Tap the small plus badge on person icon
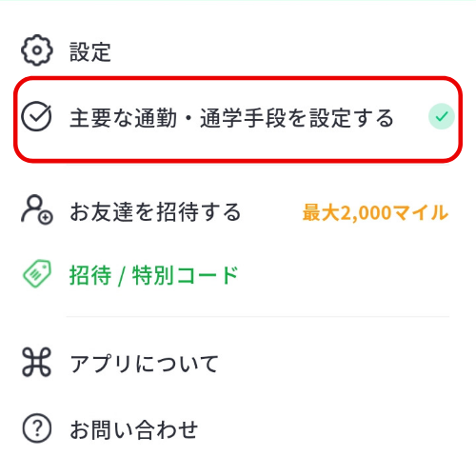The width and height of the screenshot is (476, 476). pos(46,218)
